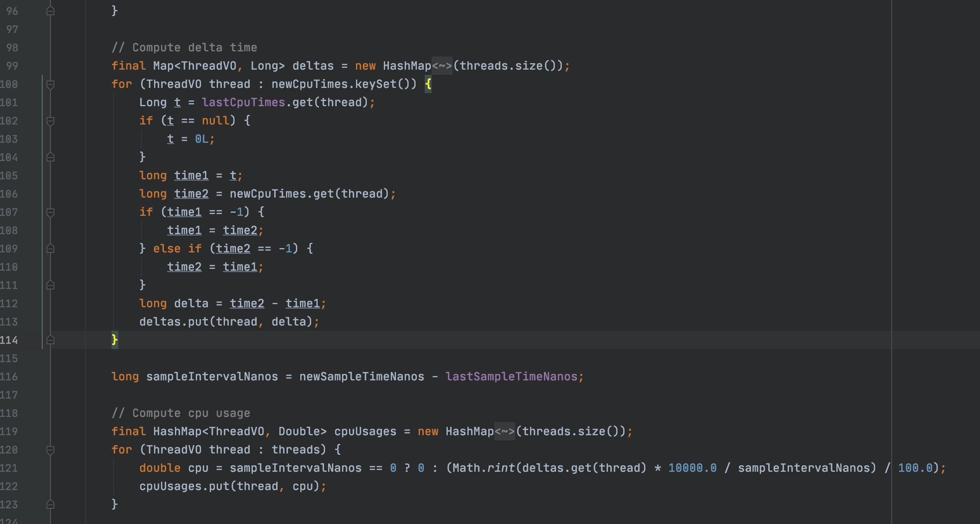Viewport: 980px width, 524px height.
Task: Click the double keyword on line 121
Action: (x=160, y=468)
